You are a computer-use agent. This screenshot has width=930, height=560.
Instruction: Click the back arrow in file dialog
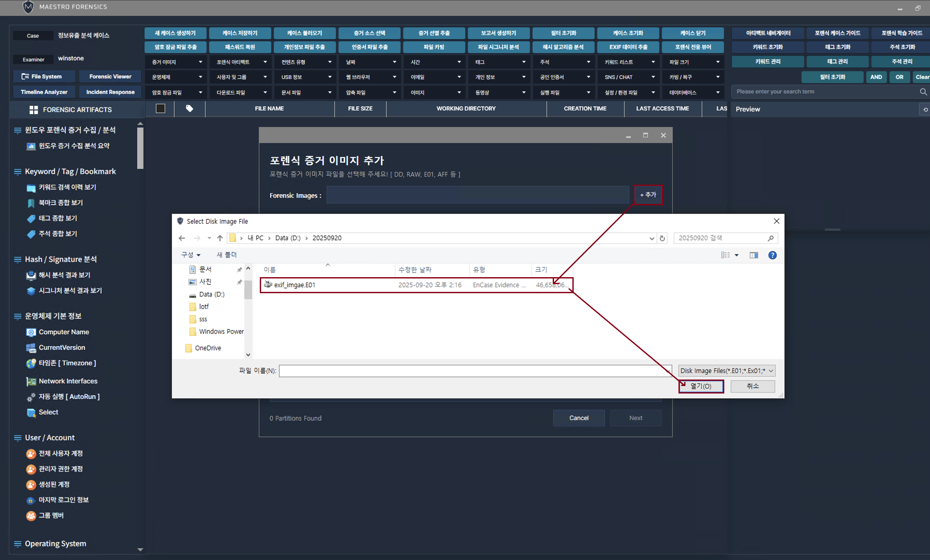(x=182, y=238)
